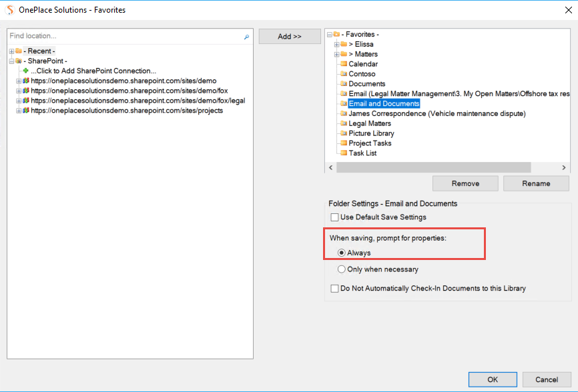Click the Recent folder icon
The image size is (578, 392).
click(x=19, y=51)
